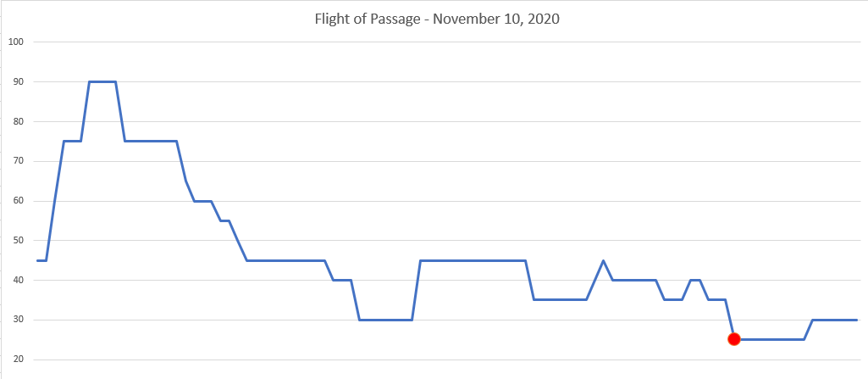This screenshot has width=868, height=379.
Task: Select the chart title text
Action: coord(437,19)
